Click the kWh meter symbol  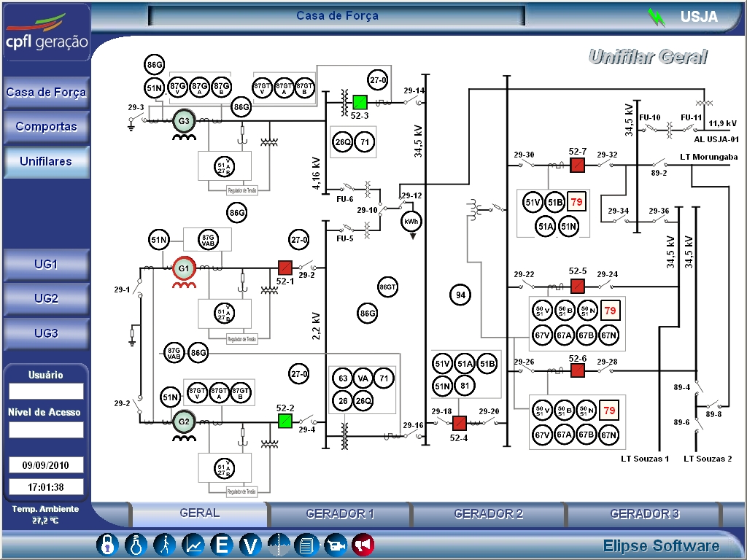[x=411, y=222]
